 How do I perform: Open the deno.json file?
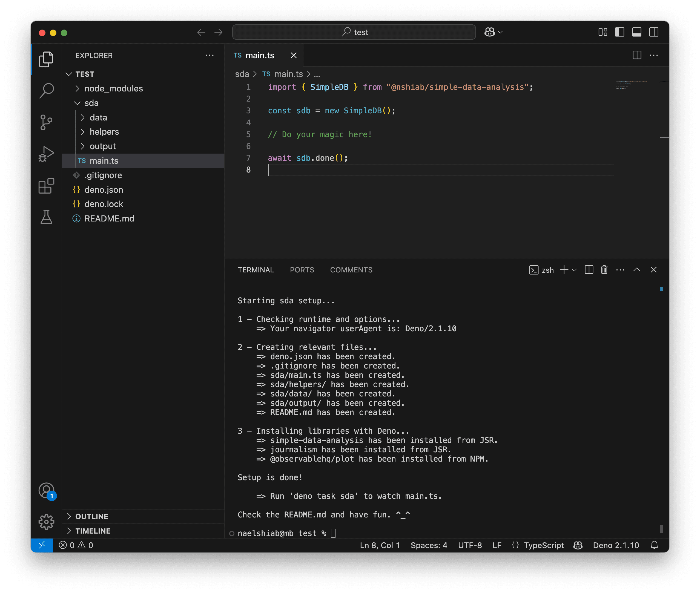(143, 190)
